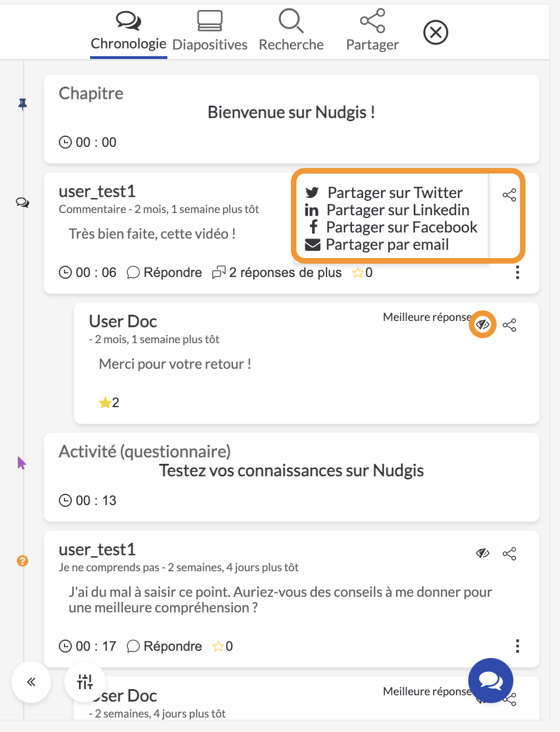Screen dimensions: 560x732
Task: Click the purple cursor activity marker
Action: click(22, 463)
